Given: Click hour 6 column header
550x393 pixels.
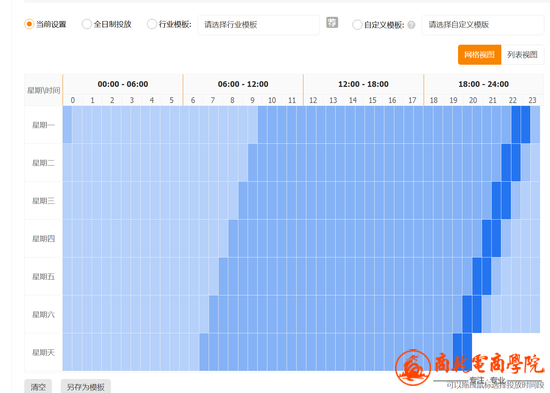Looking at the screenshot, I should (x=193, y=100).
